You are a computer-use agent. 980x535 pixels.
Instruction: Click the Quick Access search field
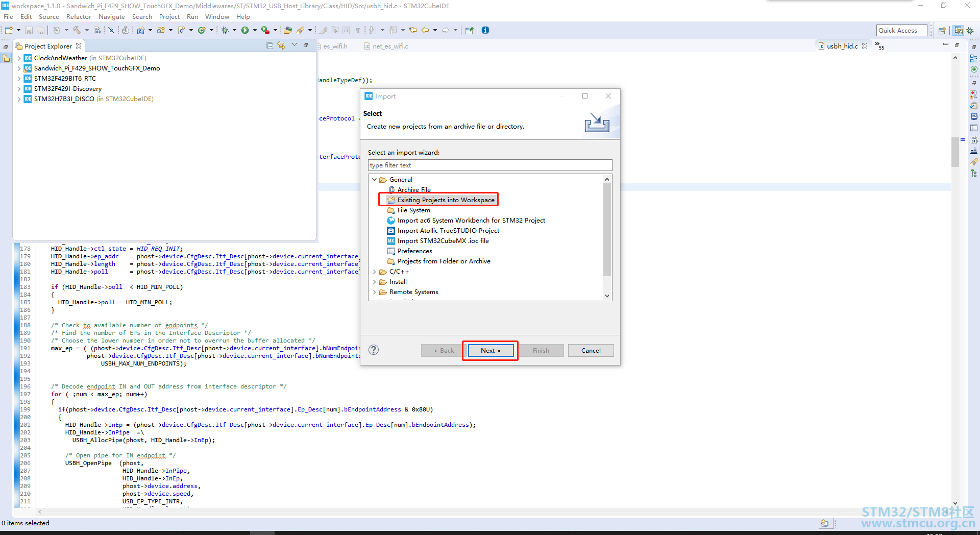[x=902, y=31]
